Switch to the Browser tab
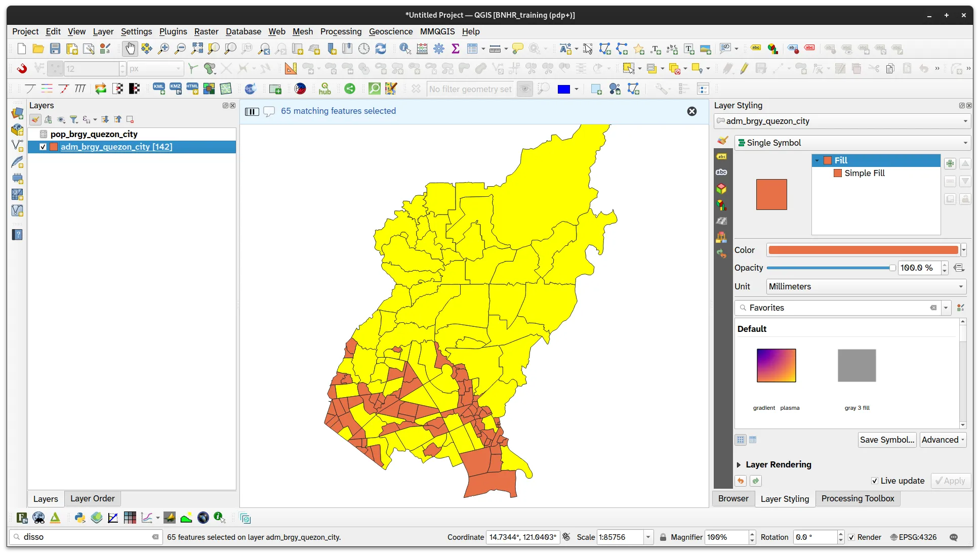This screenshot has height=555, width=980. [732, 498]
